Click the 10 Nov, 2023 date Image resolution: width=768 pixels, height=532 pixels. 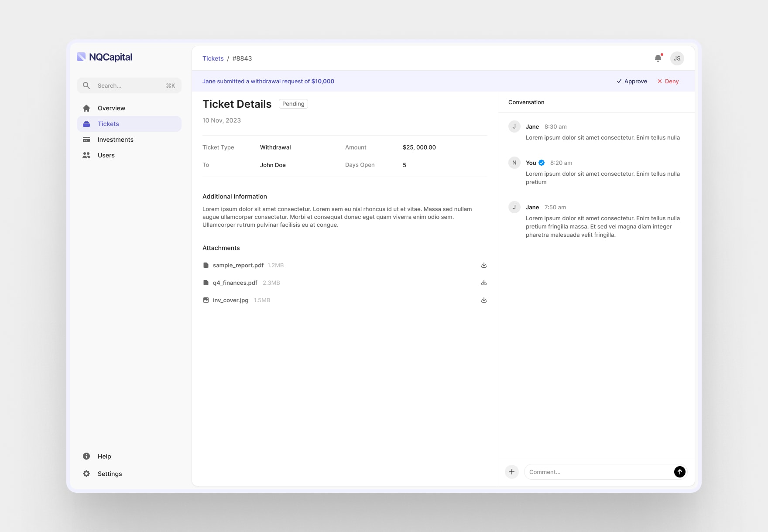click(x=222, y=120)
